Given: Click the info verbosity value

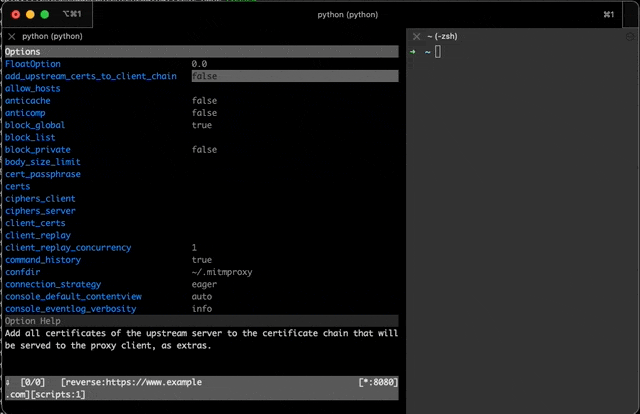Looking at the screenshot, I should tap(202, 309).
